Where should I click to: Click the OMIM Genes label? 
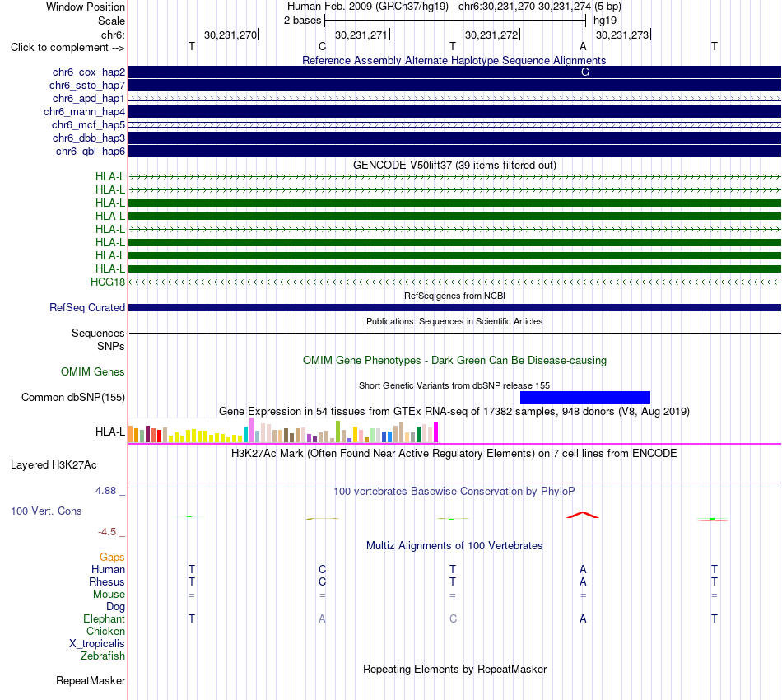tap(93, 371)
